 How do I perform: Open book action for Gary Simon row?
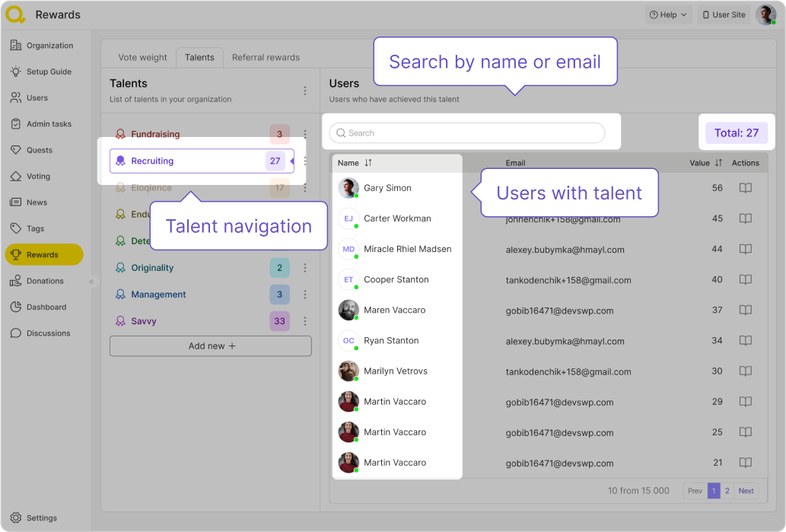tap(745, 188)
